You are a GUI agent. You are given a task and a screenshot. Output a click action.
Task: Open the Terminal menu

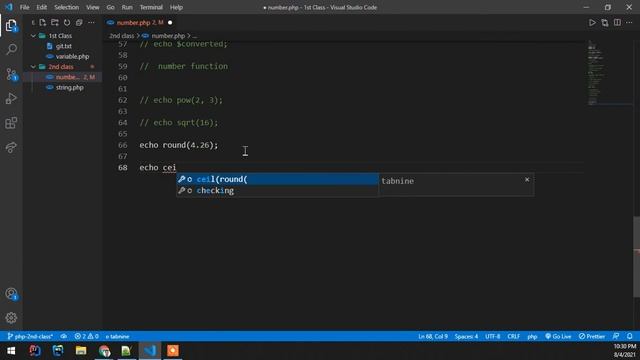(x=151, y=7)
